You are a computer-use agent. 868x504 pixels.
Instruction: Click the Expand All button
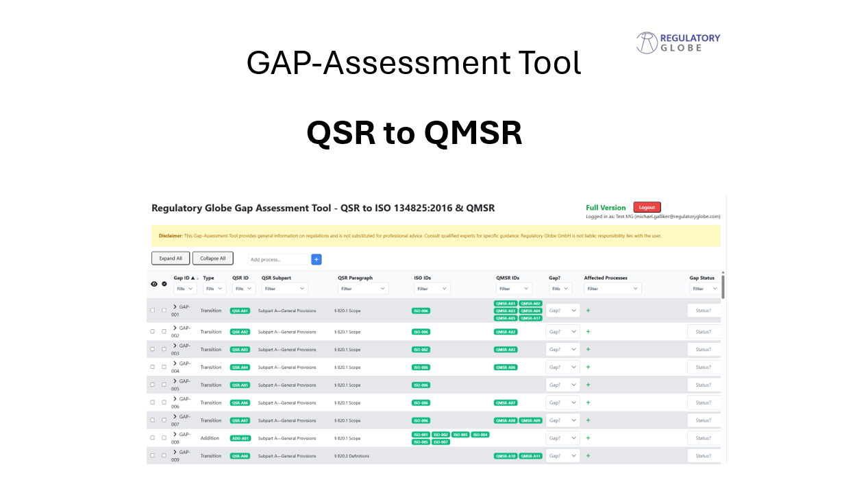click(171, 259)
